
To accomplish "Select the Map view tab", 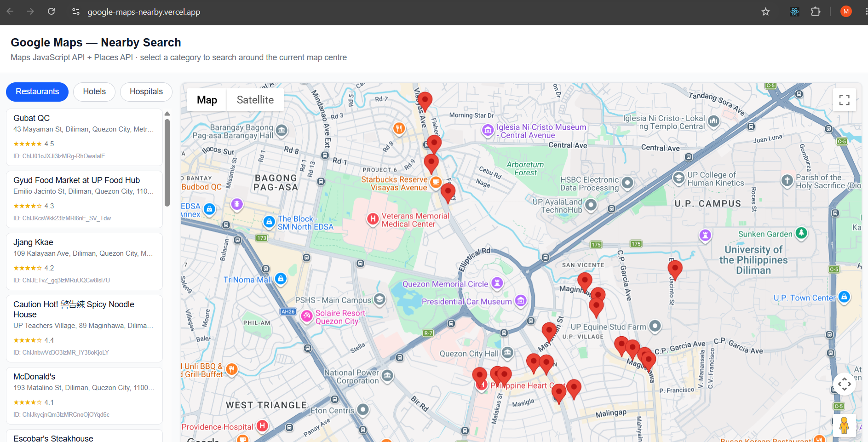I will [207, 100].
